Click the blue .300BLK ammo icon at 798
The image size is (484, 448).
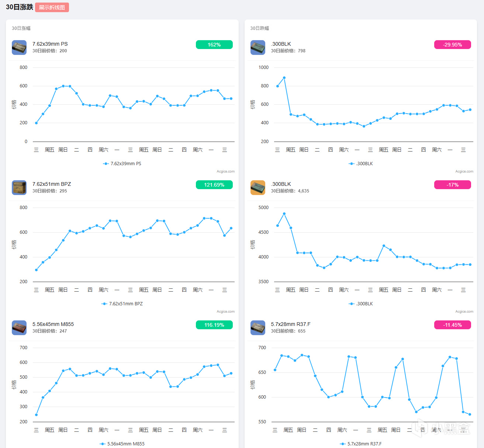pos(258,48)
